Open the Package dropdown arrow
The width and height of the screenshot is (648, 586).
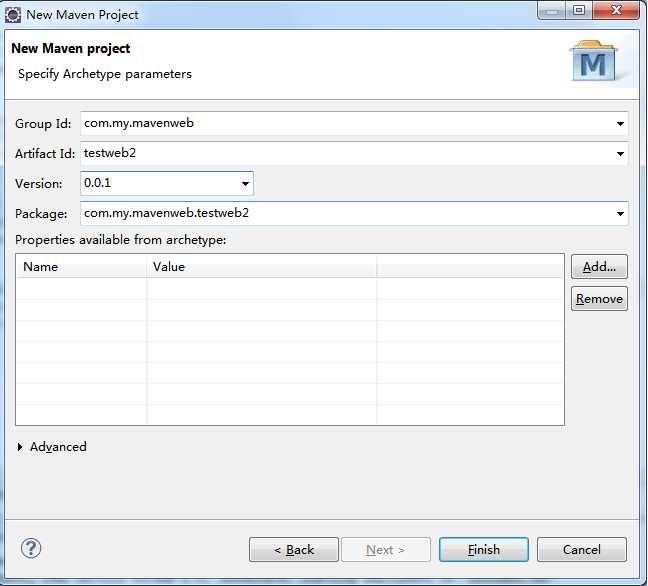[x=620, y=214]
